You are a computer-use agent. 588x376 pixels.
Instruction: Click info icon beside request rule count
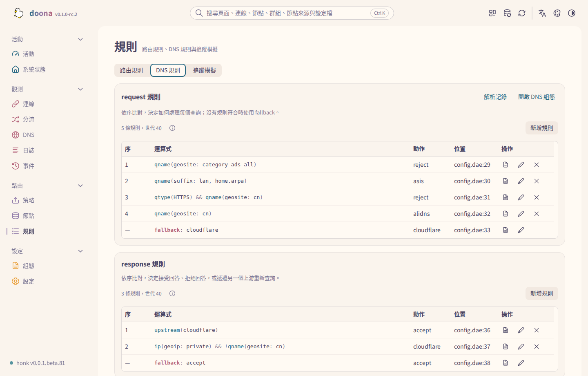click(172, 128)
